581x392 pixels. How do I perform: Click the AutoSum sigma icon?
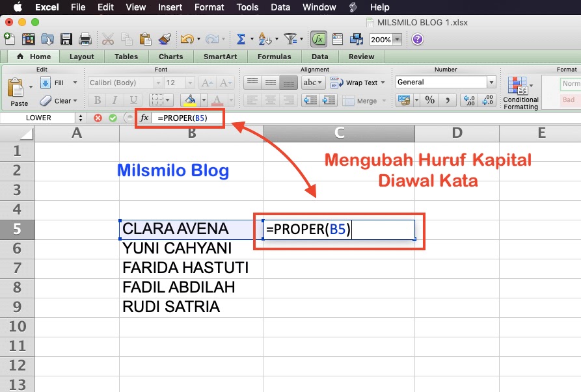pos(241,39)
